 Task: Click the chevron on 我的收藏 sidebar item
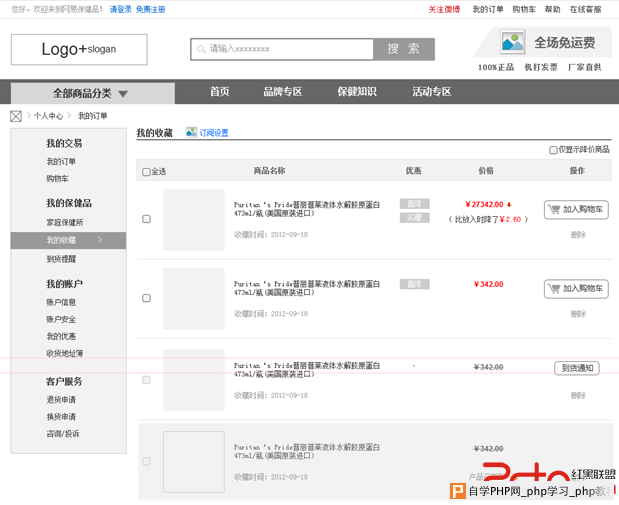(100, 240)
